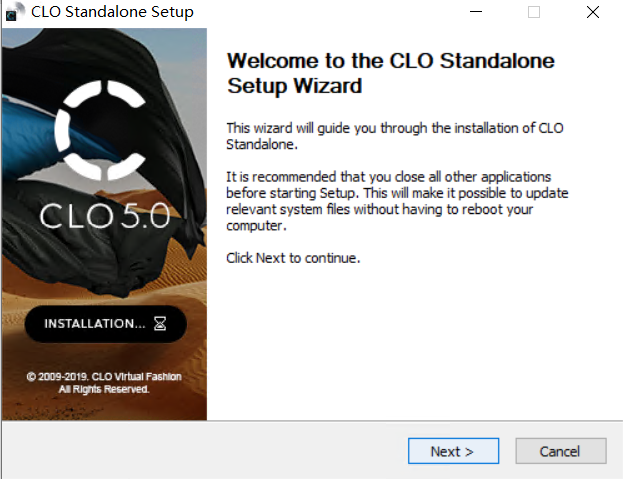Screen dimensions: 623x479
Task: Click the Welcome setup wizard heading
Action: (x=390, y=73)
